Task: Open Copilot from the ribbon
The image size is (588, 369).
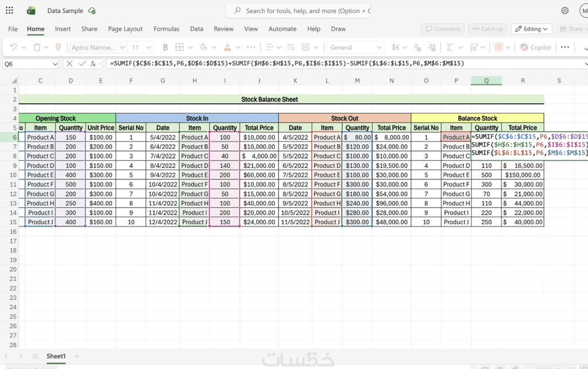Action: 535,47
